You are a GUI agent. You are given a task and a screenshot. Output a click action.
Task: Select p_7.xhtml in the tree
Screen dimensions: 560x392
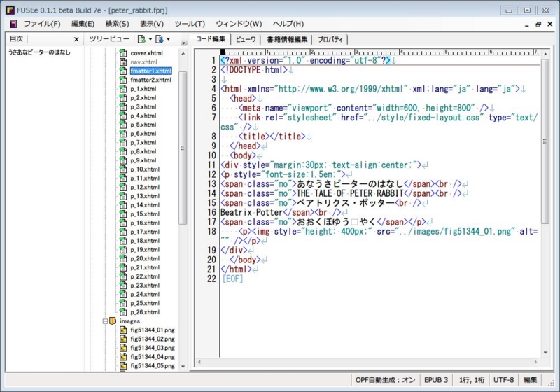(143, 142)
